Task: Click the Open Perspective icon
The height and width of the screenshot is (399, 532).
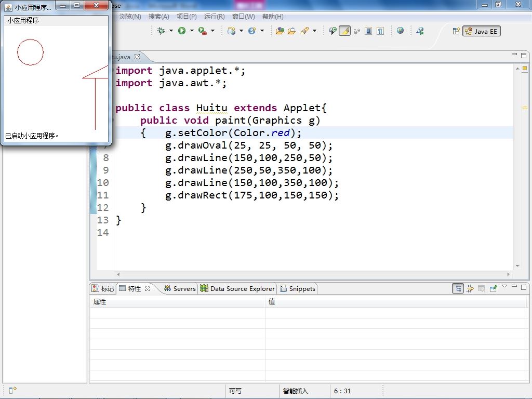Action: [456, 31]
